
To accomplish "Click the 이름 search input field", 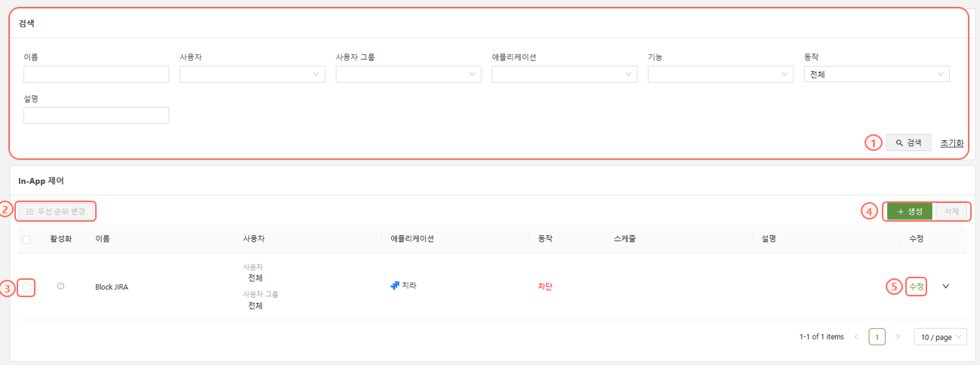I will click(x=96, y=74).
